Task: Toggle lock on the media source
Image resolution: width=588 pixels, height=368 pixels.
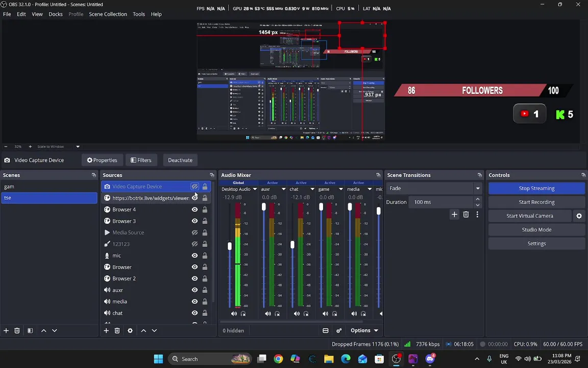Action: pyautogui.click(x=205, y=302)
